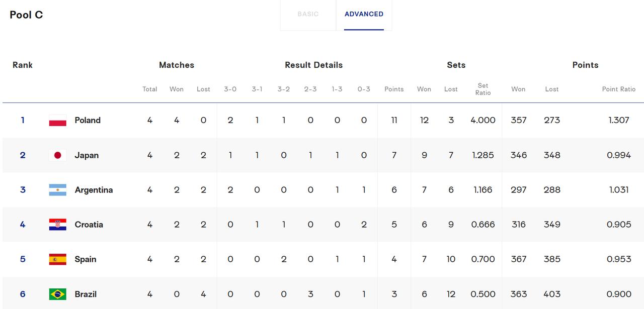
Task: Click the Argentina flag icon
Action: tap(57, 190)
